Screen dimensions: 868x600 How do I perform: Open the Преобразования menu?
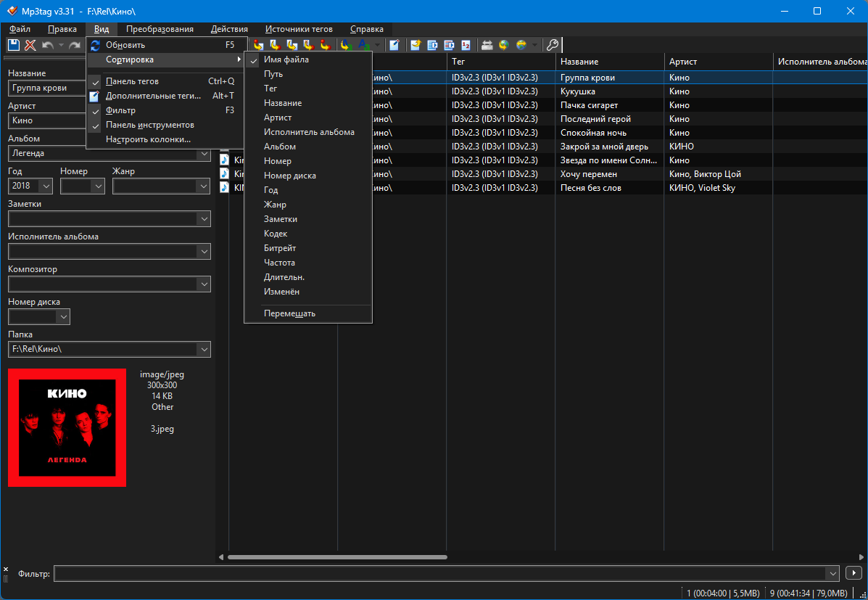tap(160, 29)
